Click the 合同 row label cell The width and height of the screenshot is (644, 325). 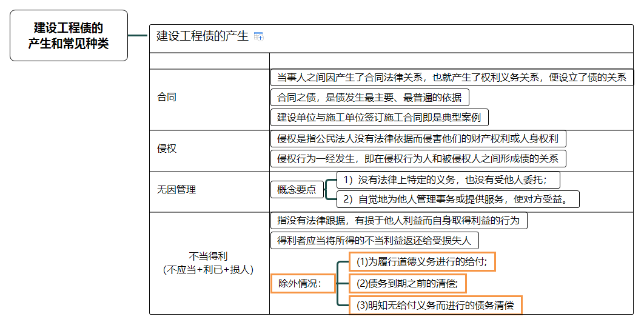[167, 98]
